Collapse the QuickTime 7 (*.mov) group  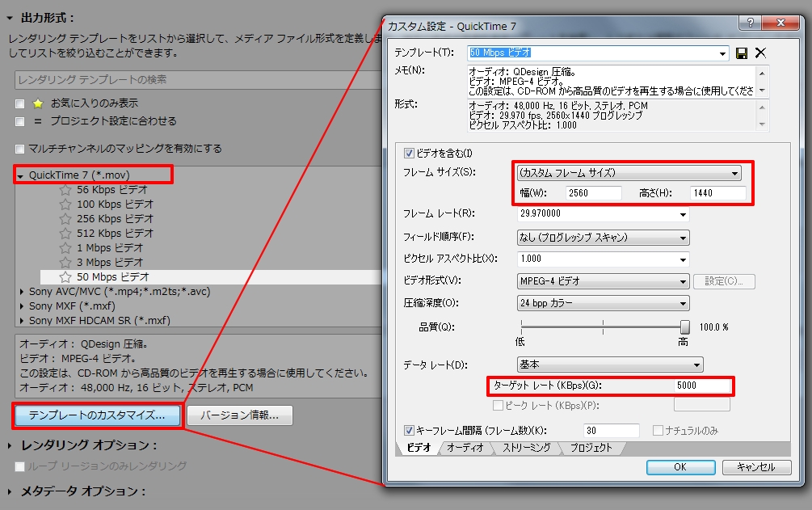point(20,176)
